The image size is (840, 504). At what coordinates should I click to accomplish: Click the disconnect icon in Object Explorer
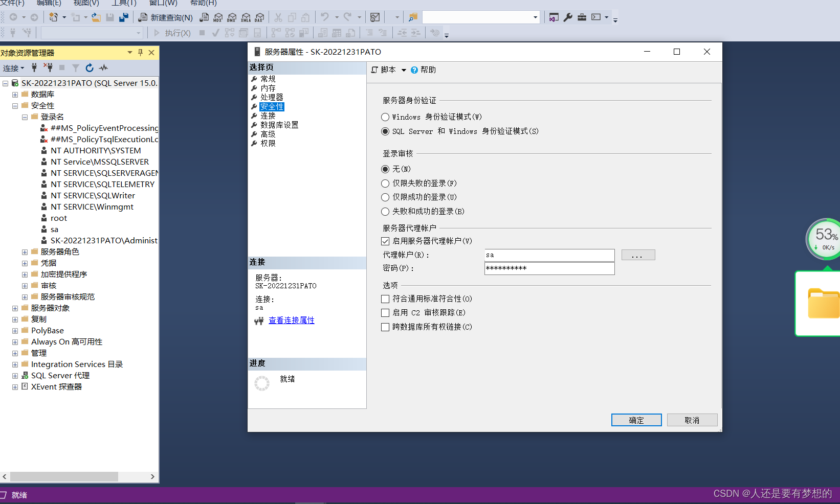tap(48, 67)
